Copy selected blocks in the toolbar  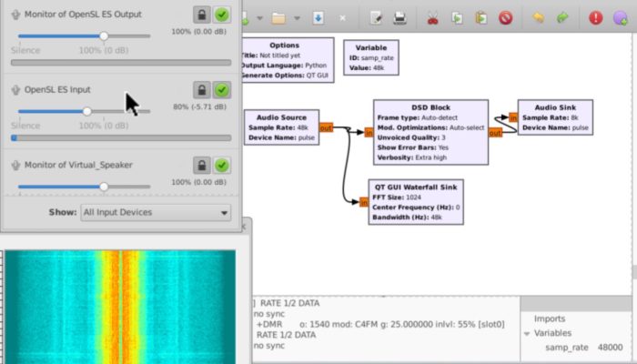(x=457, y=18)
